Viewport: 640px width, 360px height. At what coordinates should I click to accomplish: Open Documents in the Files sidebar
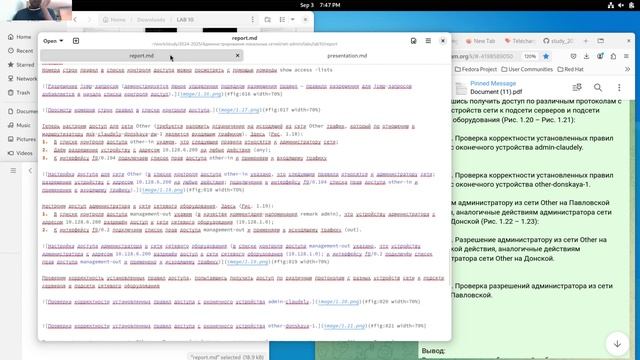click(x=22, y=111)
